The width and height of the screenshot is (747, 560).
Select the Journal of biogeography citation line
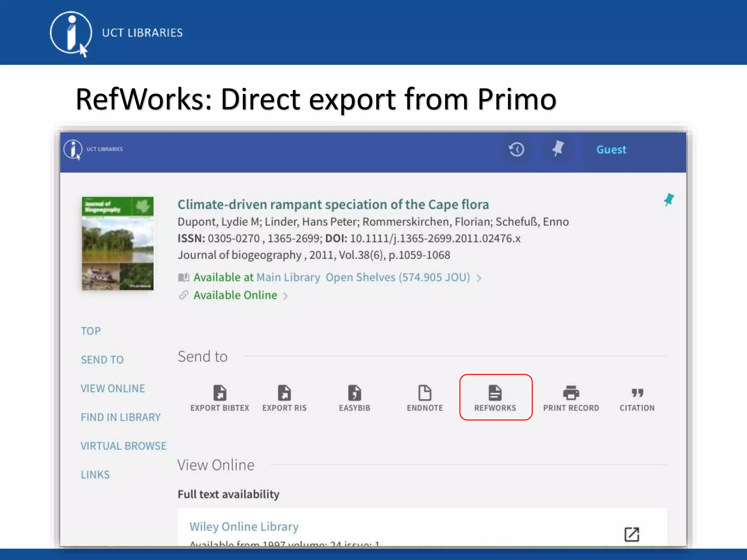coord(314,255)
